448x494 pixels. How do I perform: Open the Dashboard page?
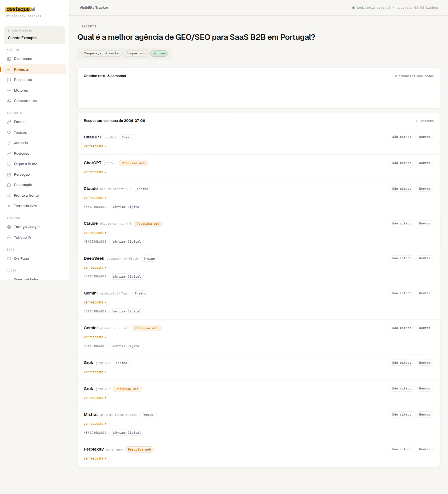click(35, 59)
